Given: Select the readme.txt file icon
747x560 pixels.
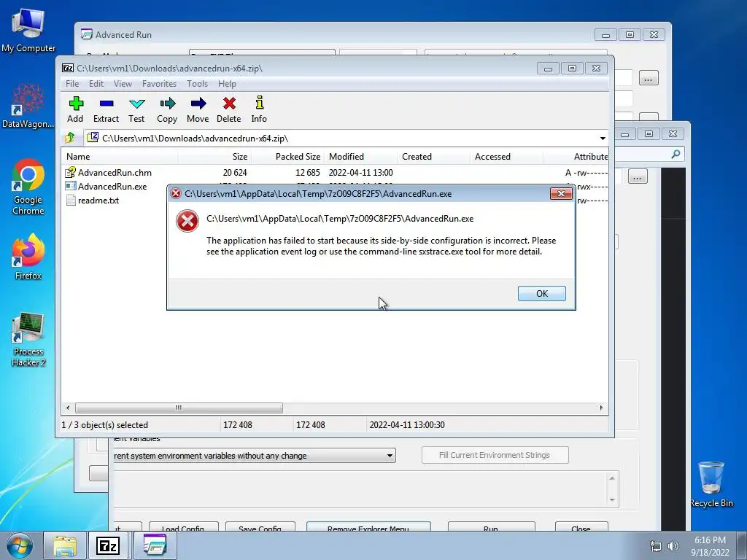Looking at the screenshot, I should point(71,200).
